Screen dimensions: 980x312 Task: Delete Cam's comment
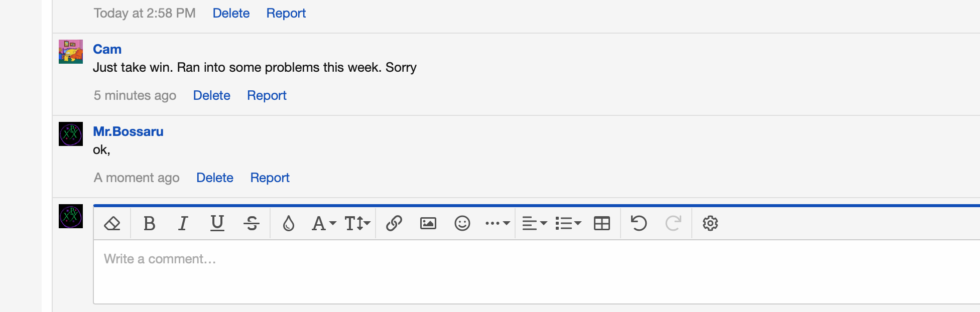pyautogui.click(x=211, y=95)
